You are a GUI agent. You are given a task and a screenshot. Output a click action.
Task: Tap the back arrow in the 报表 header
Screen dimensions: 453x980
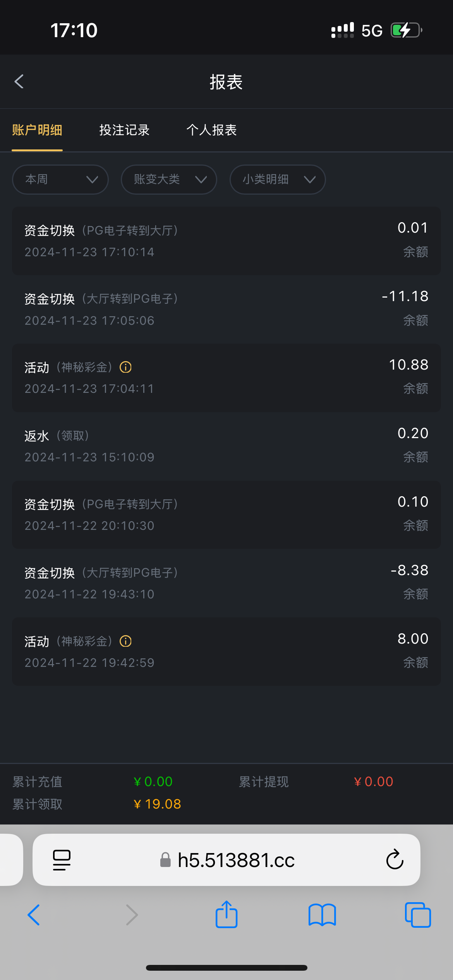coord(19,82)
